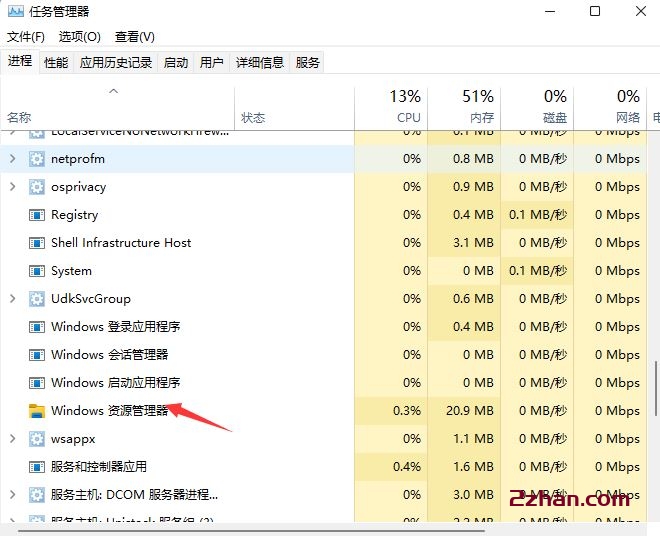The height and width of the screenshot is (536, 660).
Task: Expand the wsappx process group
Action: pos(13,439)
